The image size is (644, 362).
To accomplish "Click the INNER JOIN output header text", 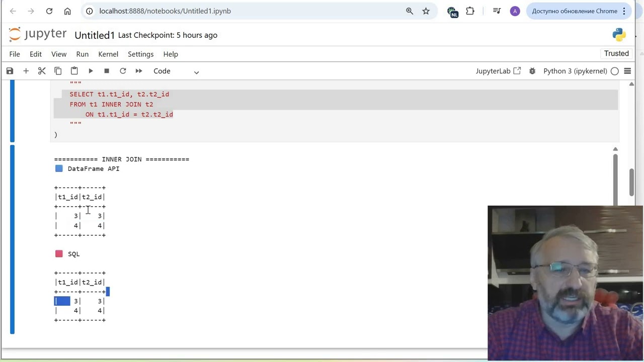I will point(122,159).
